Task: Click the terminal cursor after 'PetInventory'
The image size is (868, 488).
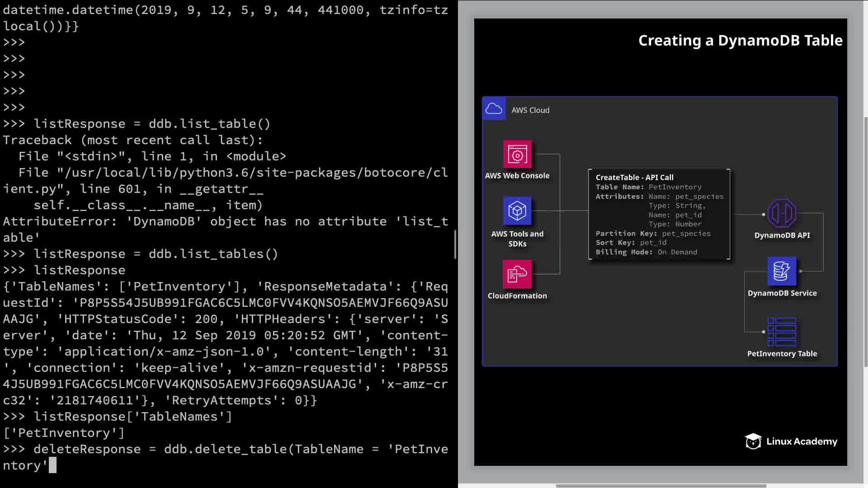Action: click(52, 465)
